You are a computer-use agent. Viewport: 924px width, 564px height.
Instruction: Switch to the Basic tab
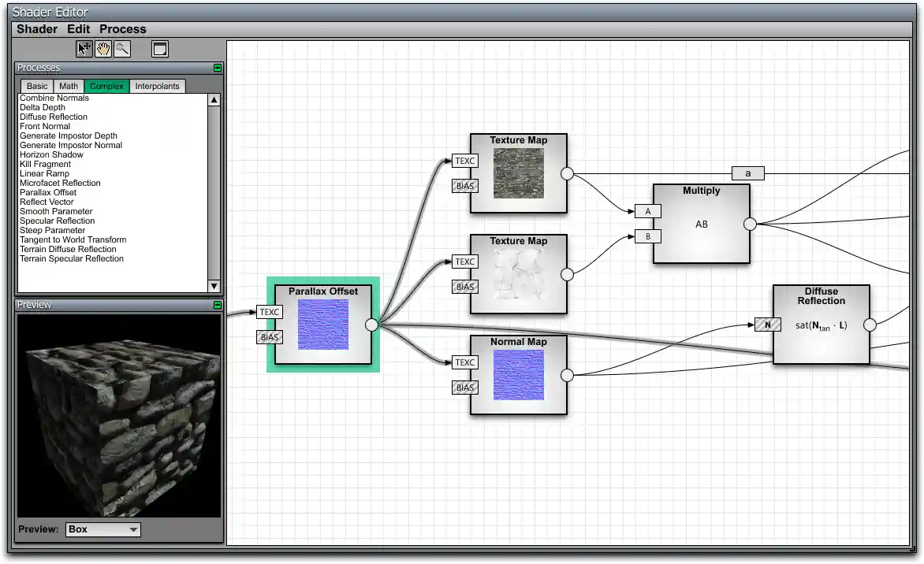tap(37, 86)
